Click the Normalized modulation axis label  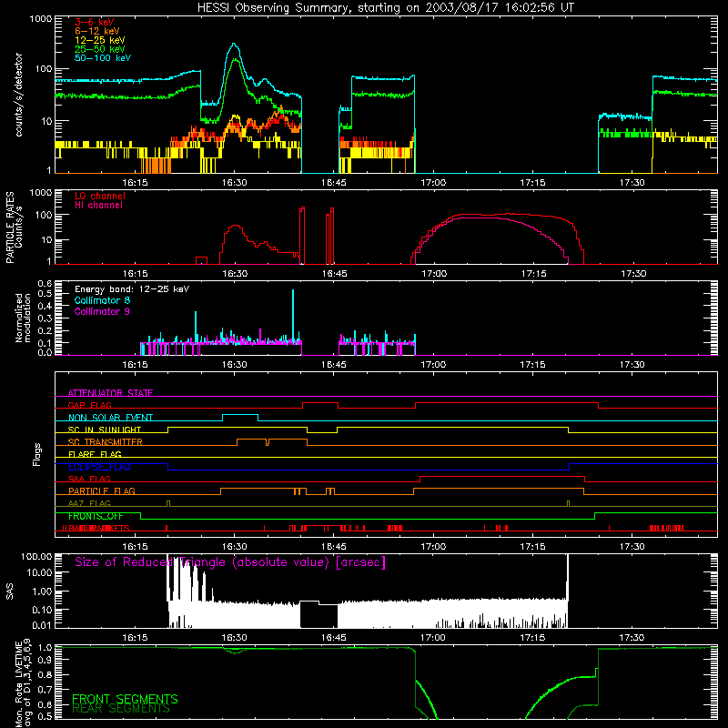(23, 318)
